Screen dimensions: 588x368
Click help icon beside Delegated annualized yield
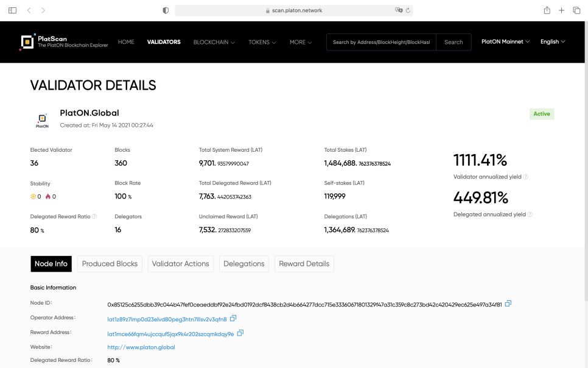(x=530, y=214)
